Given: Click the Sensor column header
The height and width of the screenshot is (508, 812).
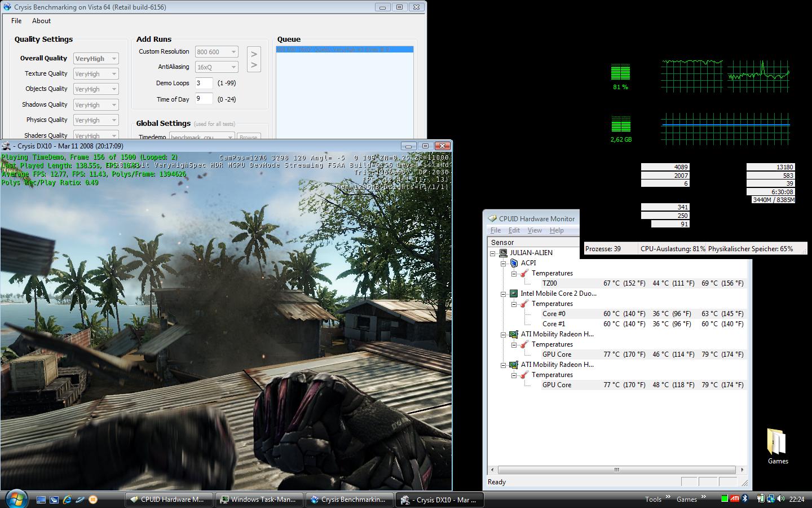Looking at the screenshot, I should (x=533, y=242).
